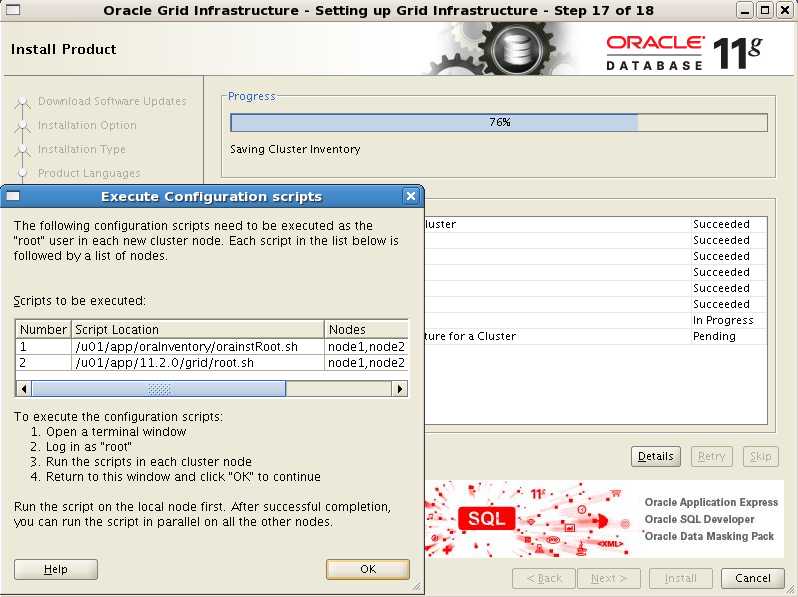The width and height of the screenshot is (798, 597).
Task: Click the Saving Cluster Inventory status text
Action: pos(295,149)
